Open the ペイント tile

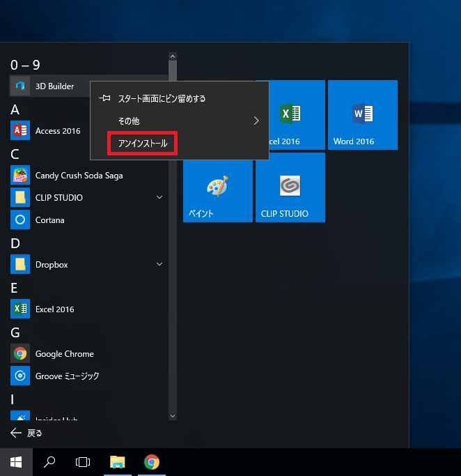point(218,187)
